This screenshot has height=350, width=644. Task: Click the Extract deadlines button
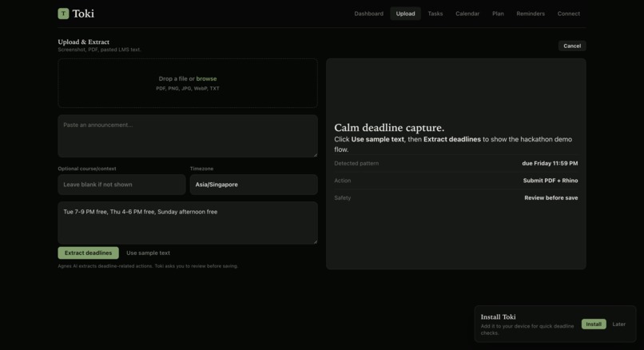tap(88, 253)
